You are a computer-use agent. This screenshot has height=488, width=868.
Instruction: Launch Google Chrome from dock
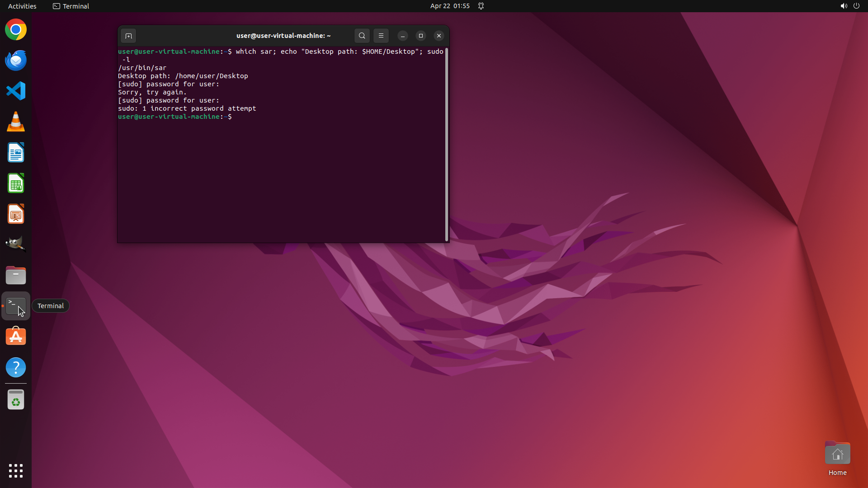click(x=16, y=30)
